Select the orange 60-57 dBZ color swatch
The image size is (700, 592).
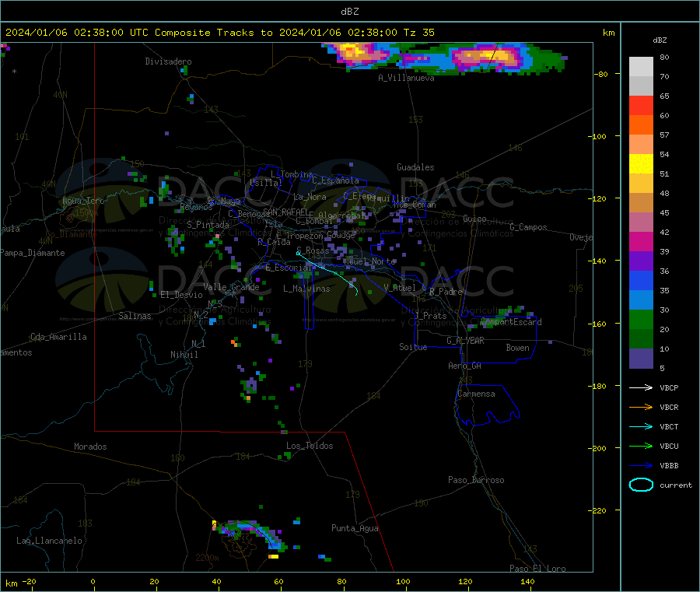click(641, 125)
